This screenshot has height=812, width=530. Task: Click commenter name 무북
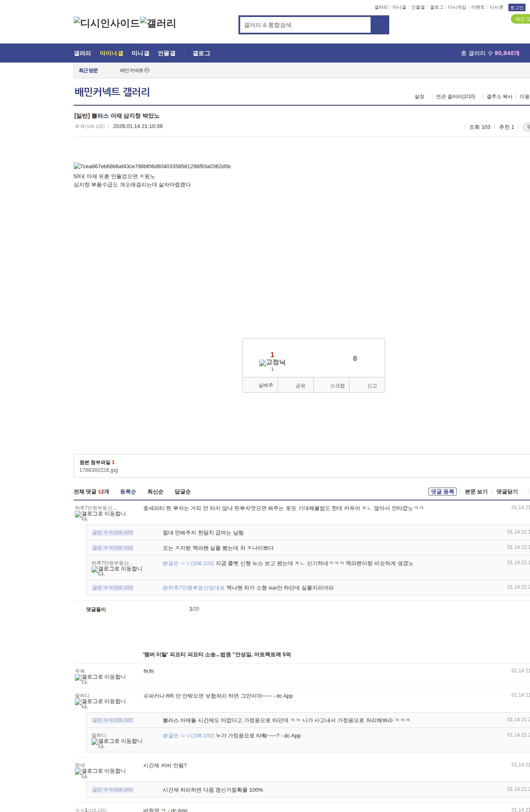[80, 671]
